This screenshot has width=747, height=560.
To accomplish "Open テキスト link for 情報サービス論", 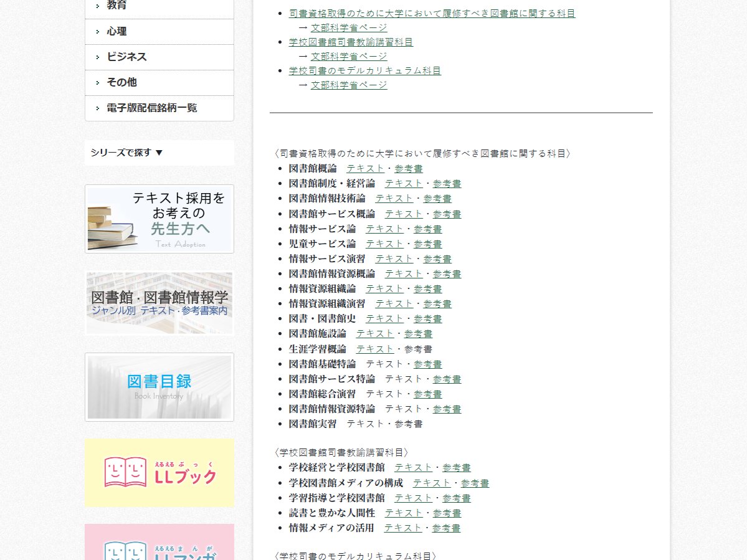I will pos(384,229).
